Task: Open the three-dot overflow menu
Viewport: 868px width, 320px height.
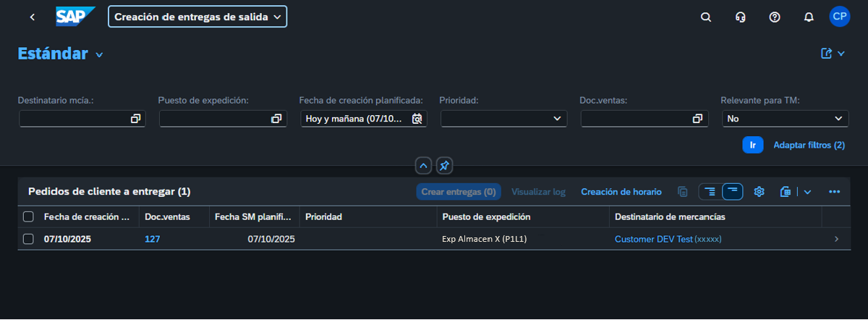Action: click(x=834, y=192)
